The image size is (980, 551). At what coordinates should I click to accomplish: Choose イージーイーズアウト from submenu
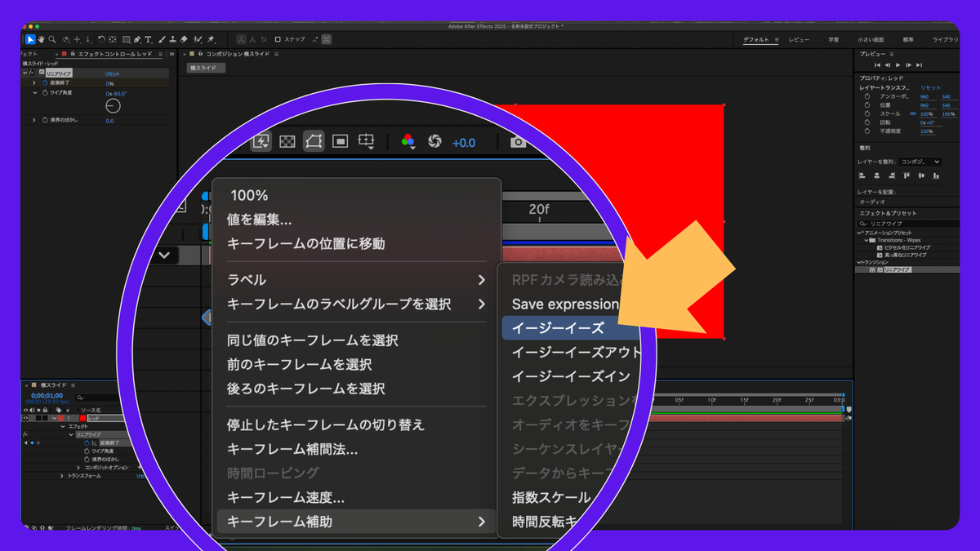coord(577,353)
